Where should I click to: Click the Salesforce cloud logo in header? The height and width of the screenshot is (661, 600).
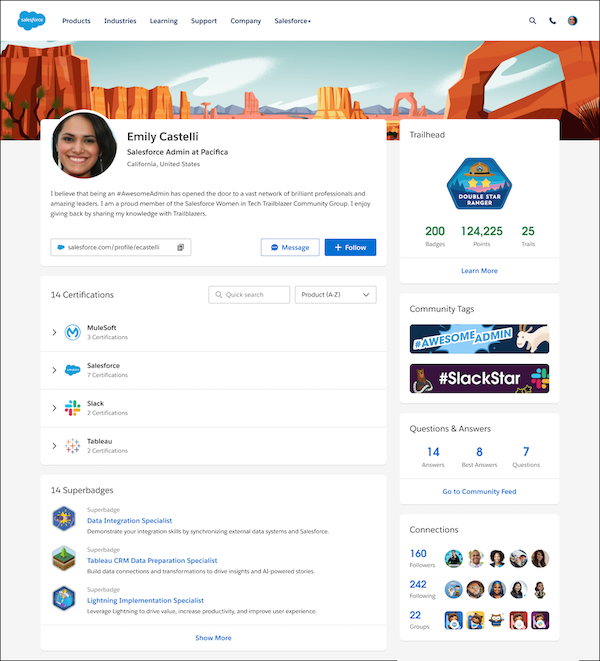click(31, 20)
